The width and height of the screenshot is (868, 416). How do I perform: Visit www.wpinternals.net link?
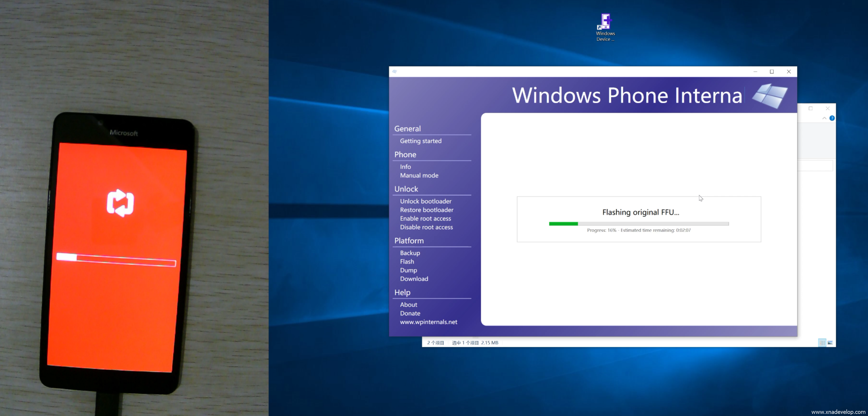(x=428, y=322)
